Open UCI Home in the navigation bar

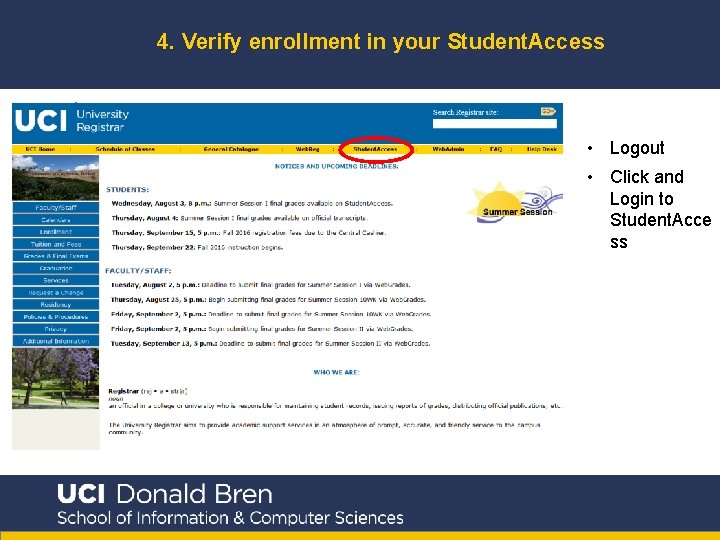[x=40, y=149]
